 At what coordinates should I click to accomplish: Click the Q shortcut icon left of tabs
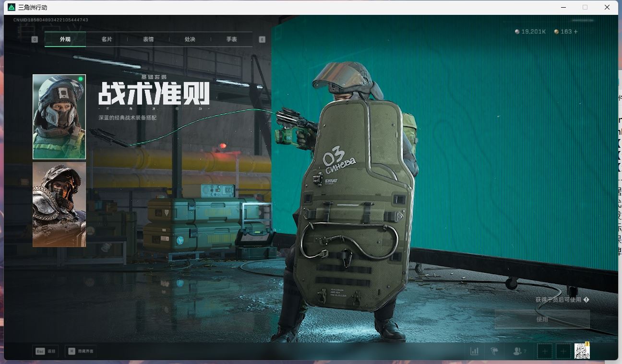pos(34,39)
